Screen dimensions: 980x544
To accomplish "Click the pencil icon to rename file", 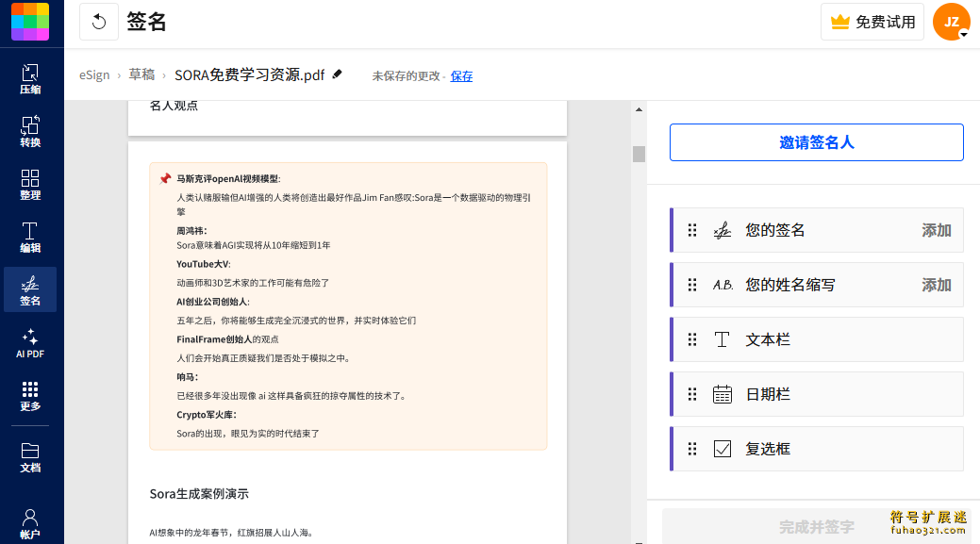I will 338,74.
